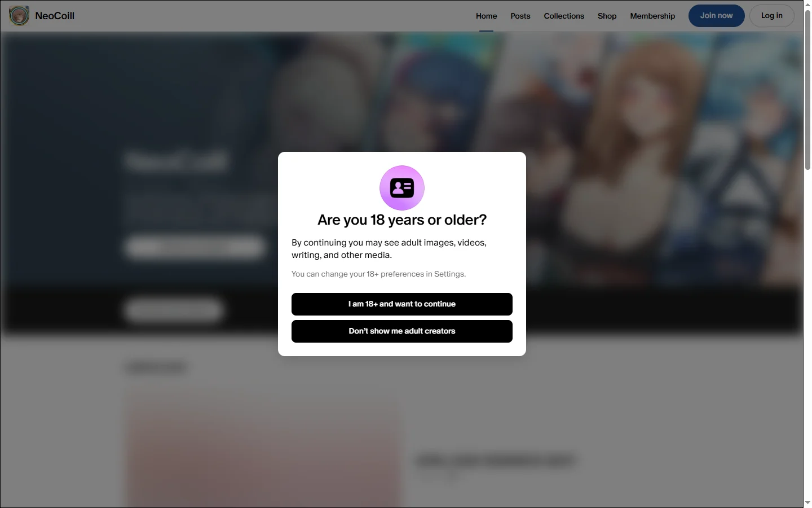Screen dimensions: 812x508
Task: Click the ID card icon in dialog
Action: 402,188
